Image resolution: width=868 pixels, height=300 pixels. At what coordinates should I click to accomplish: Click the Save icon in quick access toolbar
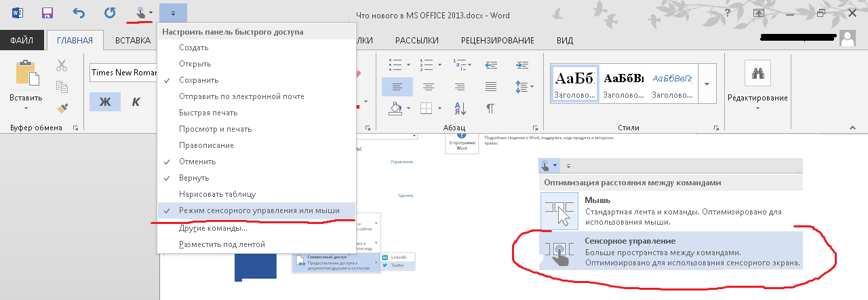(47, 13)
